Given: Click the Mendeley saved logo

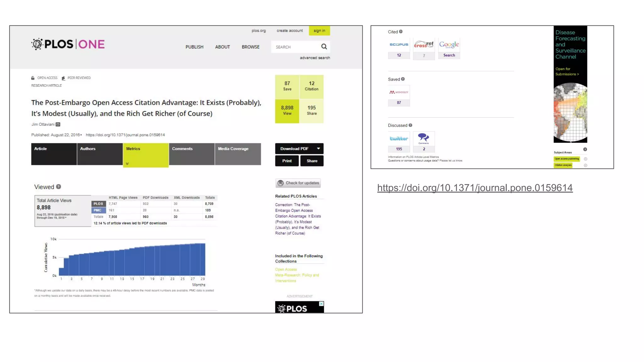Looking at the screenshot, I should point(399,92).
